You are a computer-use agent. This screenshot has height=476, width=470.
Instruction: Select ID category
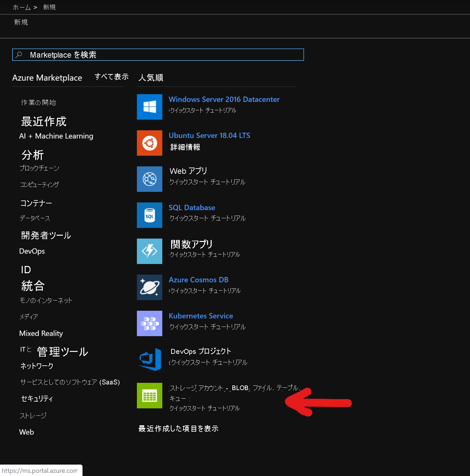click(x=26, y=270)
